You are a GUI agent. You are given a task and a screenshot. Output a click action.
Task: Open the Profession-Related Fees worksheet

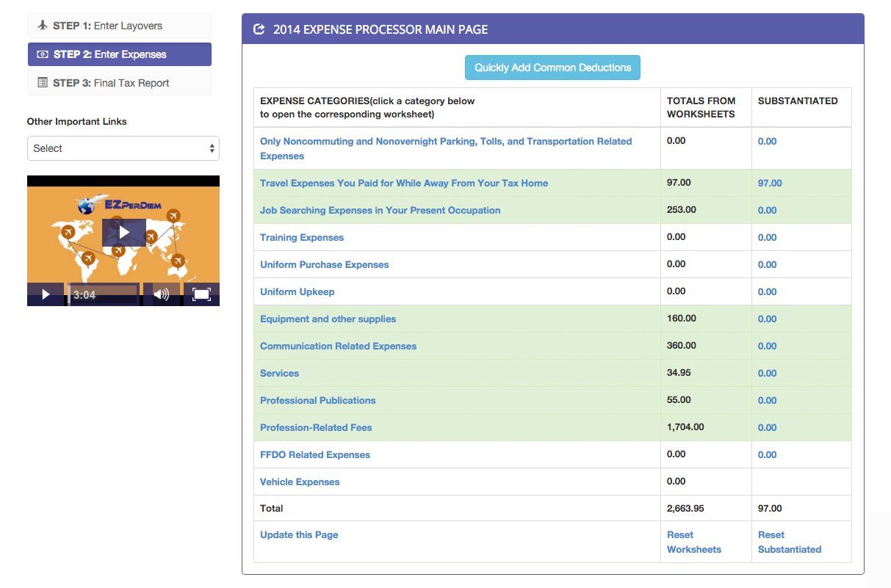[x=316, y=428]
